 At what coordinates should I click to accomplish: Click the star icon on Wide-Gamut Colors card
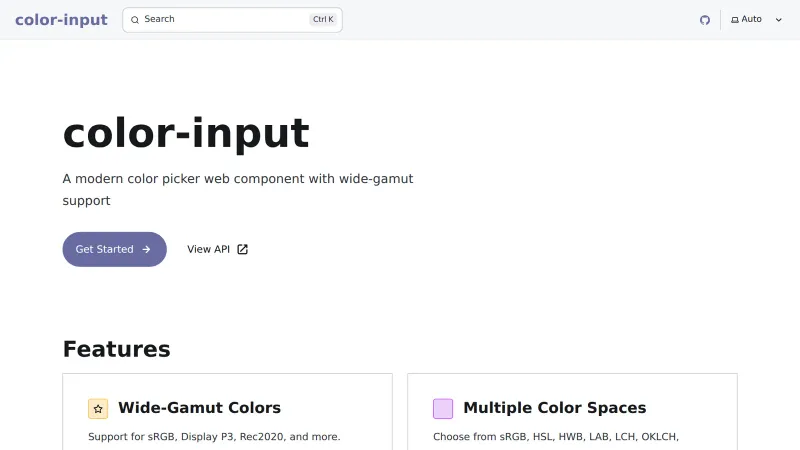point(98,408)
